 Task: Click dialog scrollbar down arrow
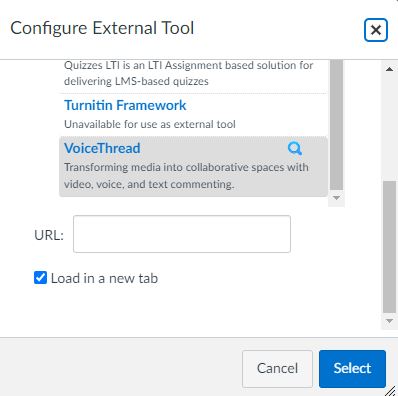(389, 321)
